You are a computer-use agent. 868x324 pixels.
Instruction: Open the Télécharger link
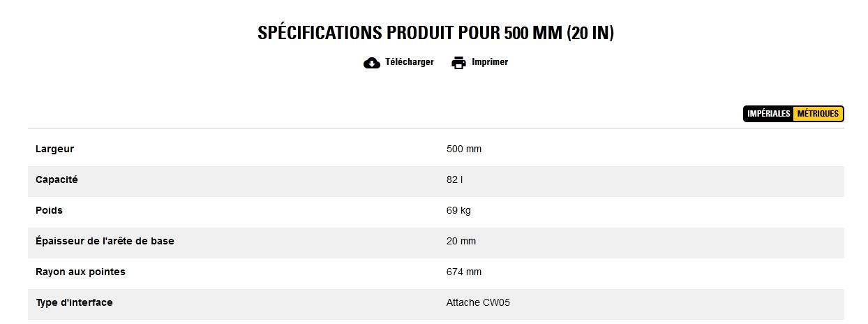tap(409, 62)
